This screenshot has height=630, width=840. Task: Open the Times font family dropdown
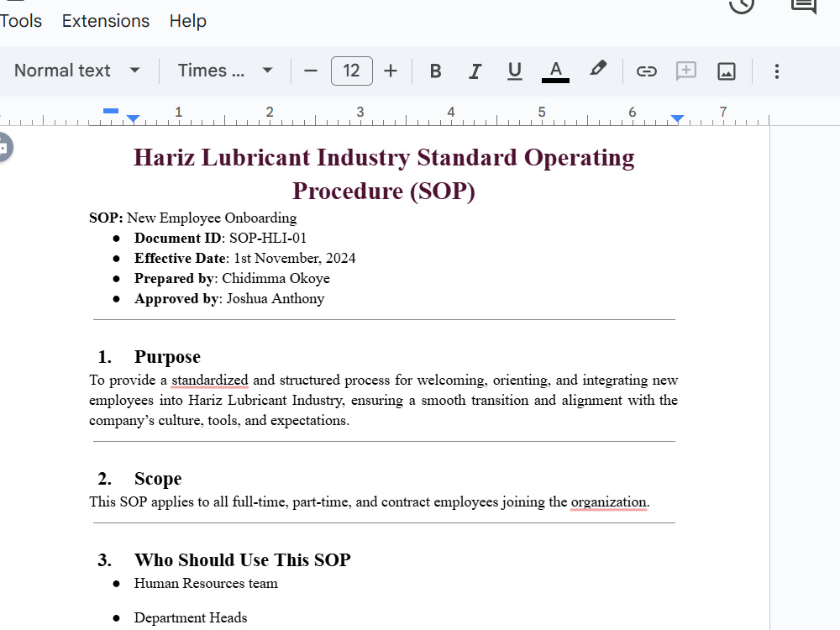[225, 71]
